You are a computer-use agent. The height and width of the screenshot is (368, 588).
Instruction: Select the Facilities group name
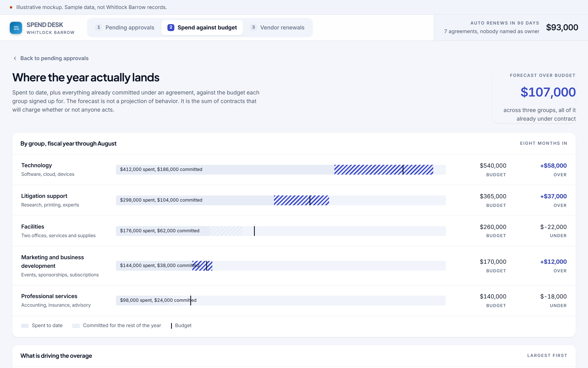click(x=33, y=227)
